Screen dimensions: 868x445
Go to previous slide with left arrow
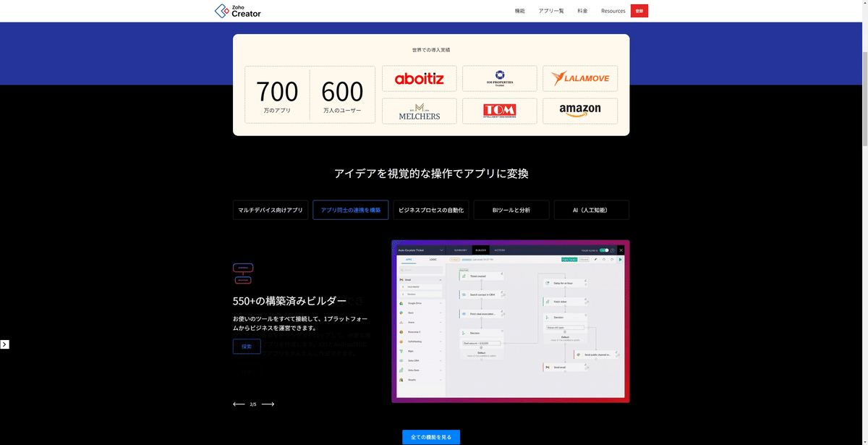pyautogui.click(x=239, y=404)
